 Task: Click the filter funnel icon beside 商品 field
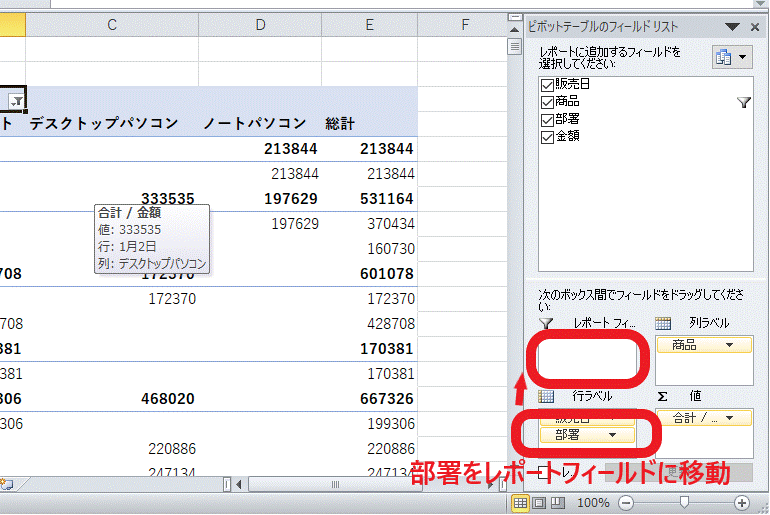pyautogui.click(x=743, y=102)
